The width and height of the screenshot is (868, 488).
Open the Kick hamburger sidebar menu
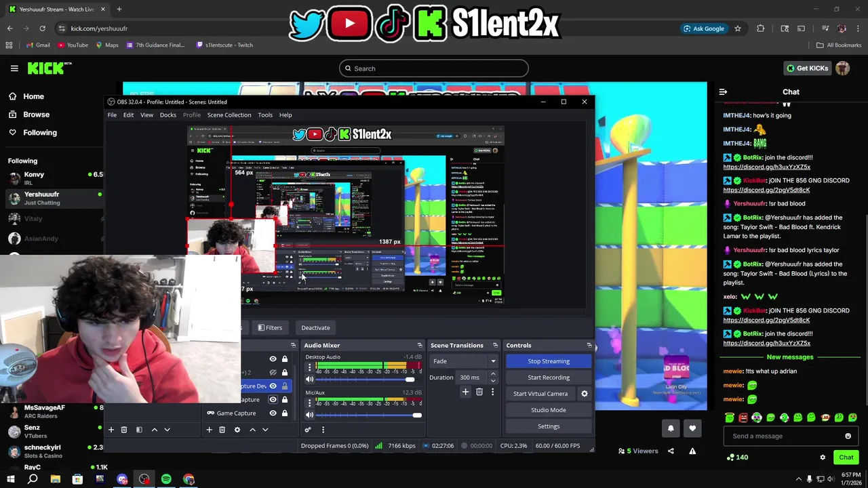[x=14, y=68]
